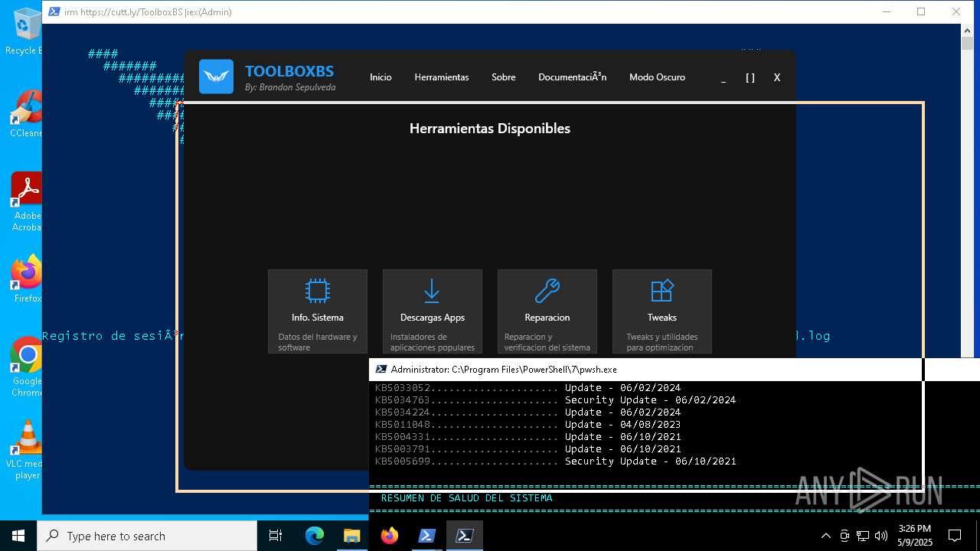Launch CCleaner from the desktop
This screenshot has width=980, height=551.
pyautogui.click(x=25, y=114)
